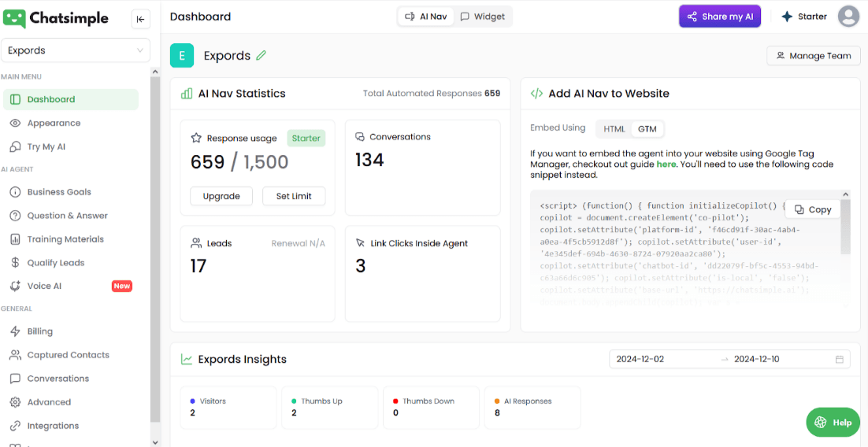Switch to Widget view toggle
Viewport: 868px width, 447px height.
[x=483, y=17]
